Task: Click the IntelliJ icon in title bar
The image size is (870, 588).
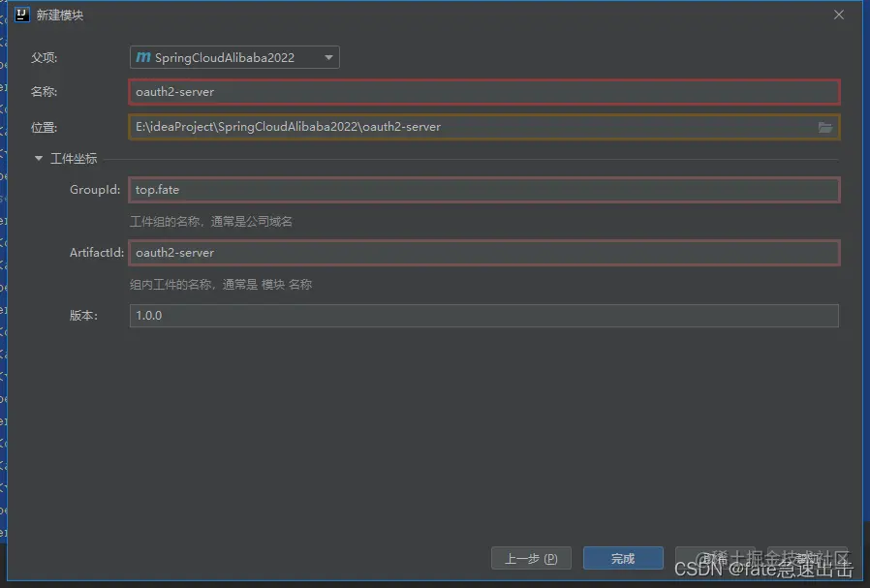Action: [22, 15]
